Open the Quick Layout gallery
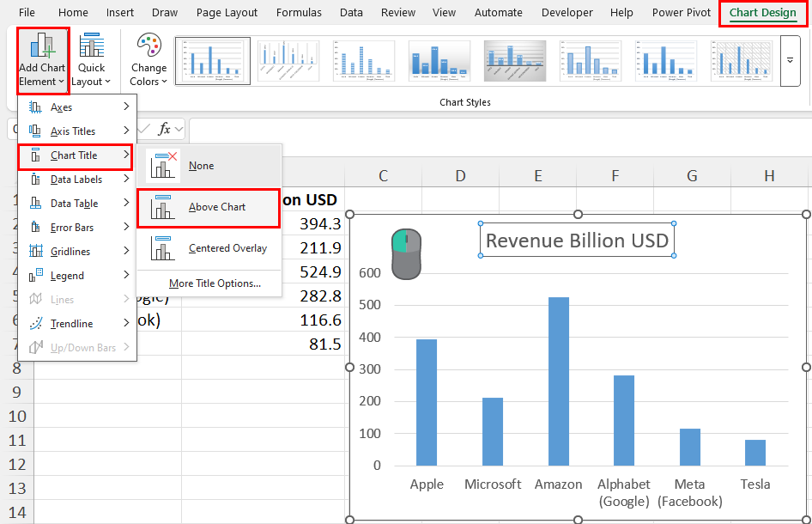This screenshot has height=524, width=812. point(91,60)
